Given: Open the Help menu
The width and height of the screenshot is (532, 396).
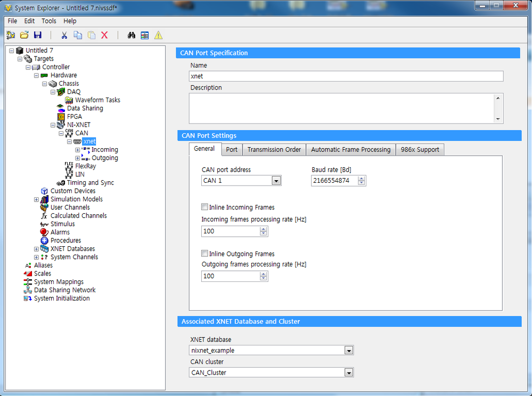Looking at the screenshot, I should point(70,21).
